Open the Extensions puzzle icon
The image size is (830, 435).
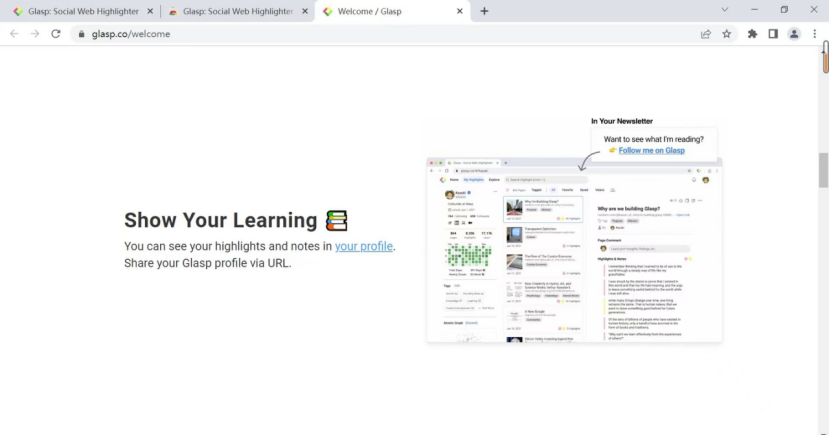(752, 34)
